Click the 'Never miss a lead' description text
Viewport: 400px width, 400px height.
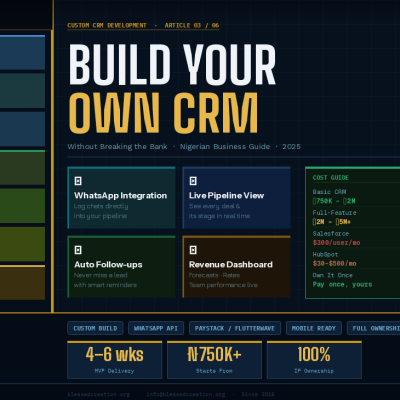click(x=101, y=275)
